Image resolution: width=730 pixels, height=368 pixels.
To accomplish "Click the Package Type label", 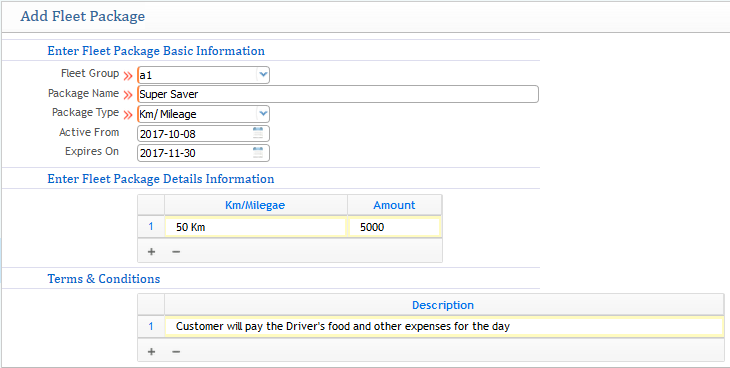I will pyautogui.click(x=85, y=113).
